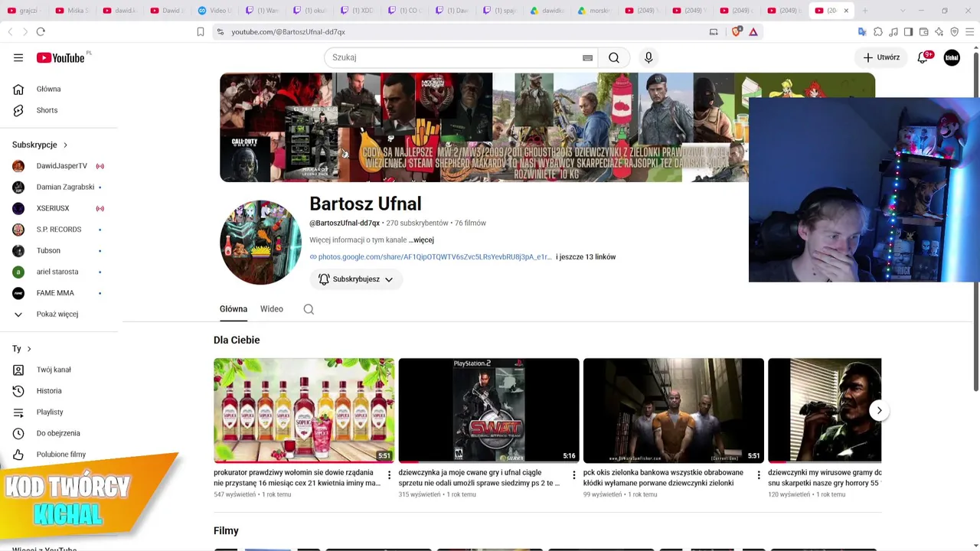The height and width of the screenshot is (551, 980).
Task: Go to the YouTube home logo
Action: coord(60,57)
